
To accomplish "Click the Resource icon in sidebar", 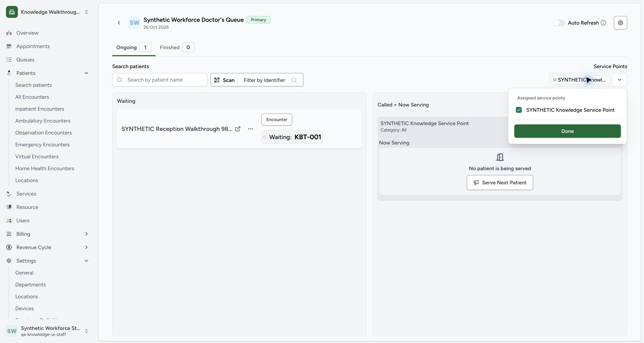I will pyautogui.click(x=9, y=207).
